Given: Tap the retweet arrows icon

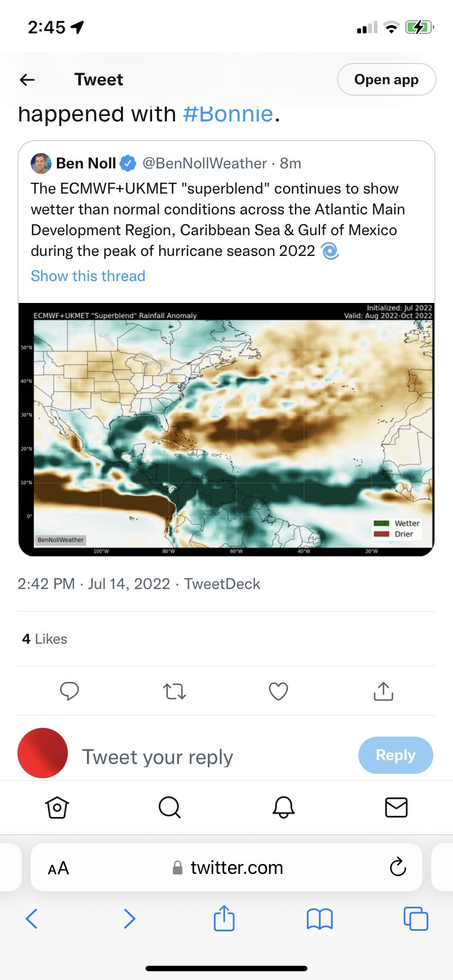Looking at the screenshot, I should [x=175, y=691].
